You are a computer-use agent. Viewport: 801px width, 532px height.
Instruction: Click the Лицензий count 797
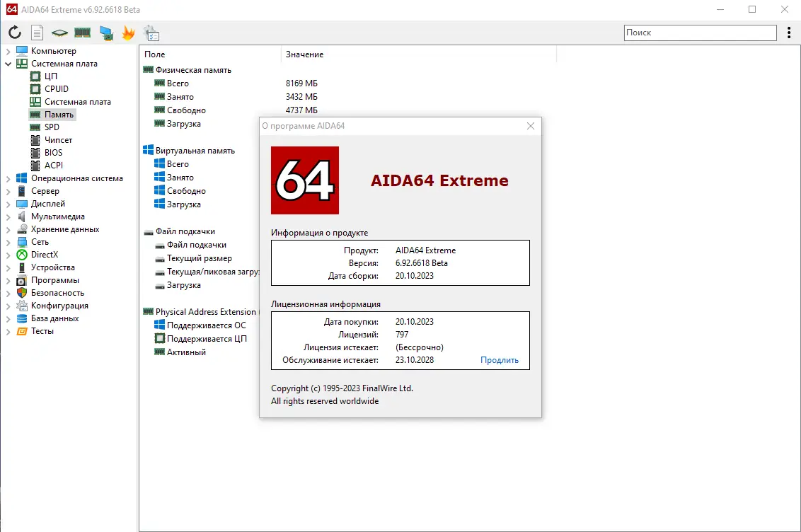[401, 335]
